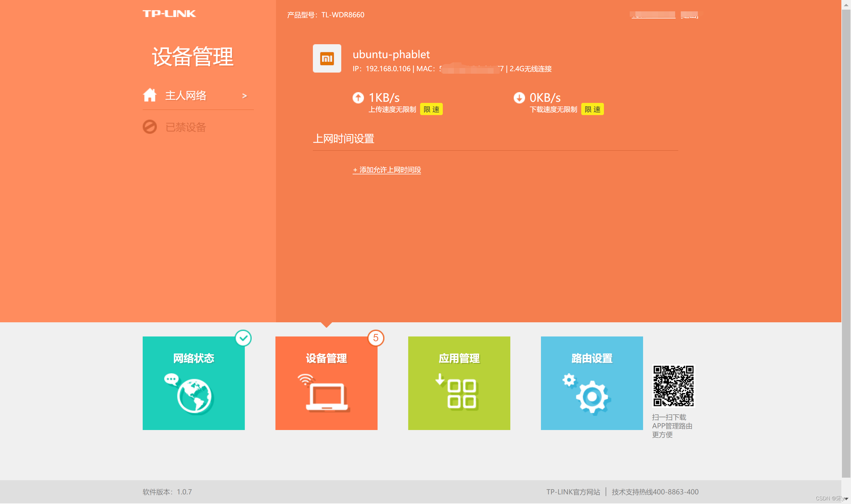Click the vertical scrollbar track
Viewport: 851px width, 504px height.
pyautogui.click(x=846, y=243)
